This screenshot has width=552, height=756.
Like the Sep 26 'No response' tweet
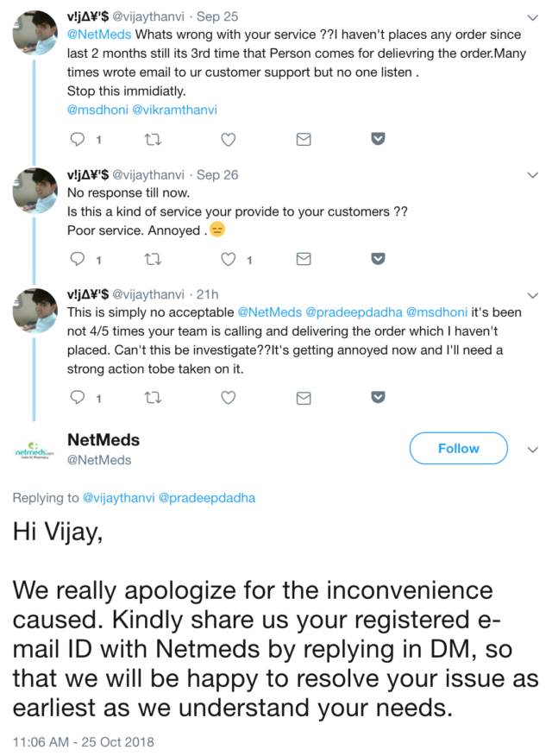point(229,259)
